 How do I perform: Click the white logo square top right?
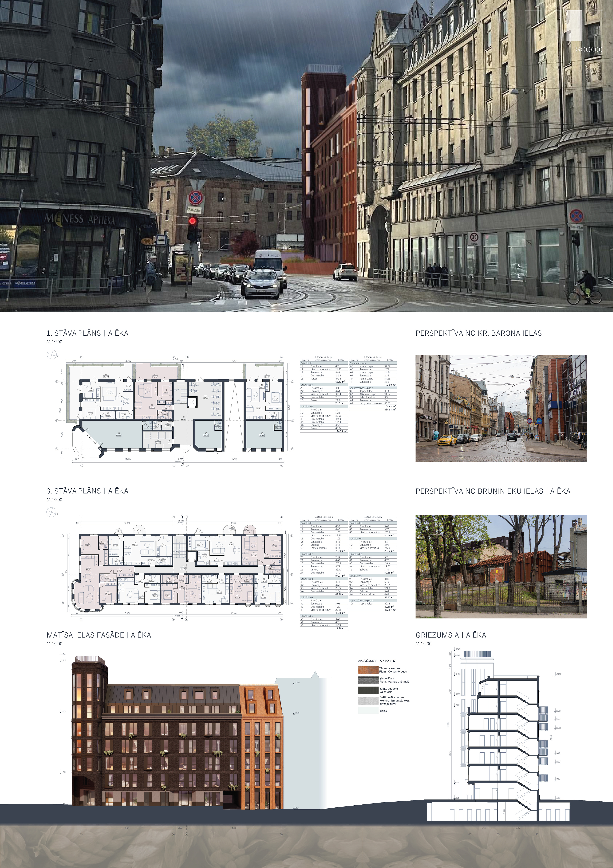574,25
